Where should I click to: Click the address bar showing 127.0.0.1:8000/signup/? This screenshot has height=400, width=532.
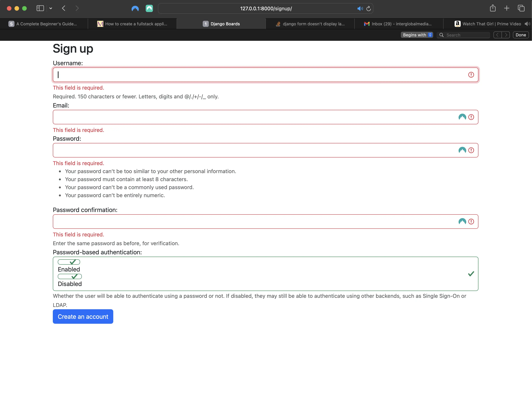click(265, 9)
